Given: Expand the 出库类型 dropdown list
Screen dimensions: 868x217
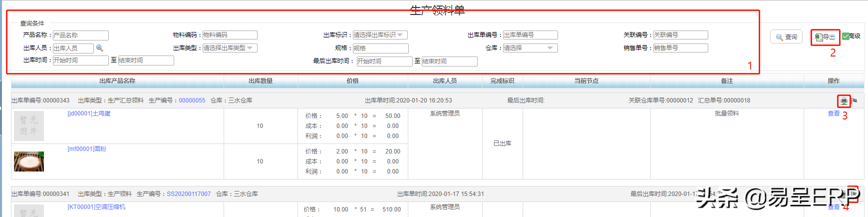Looking at the screenshot, I should [x=230, y=48].
